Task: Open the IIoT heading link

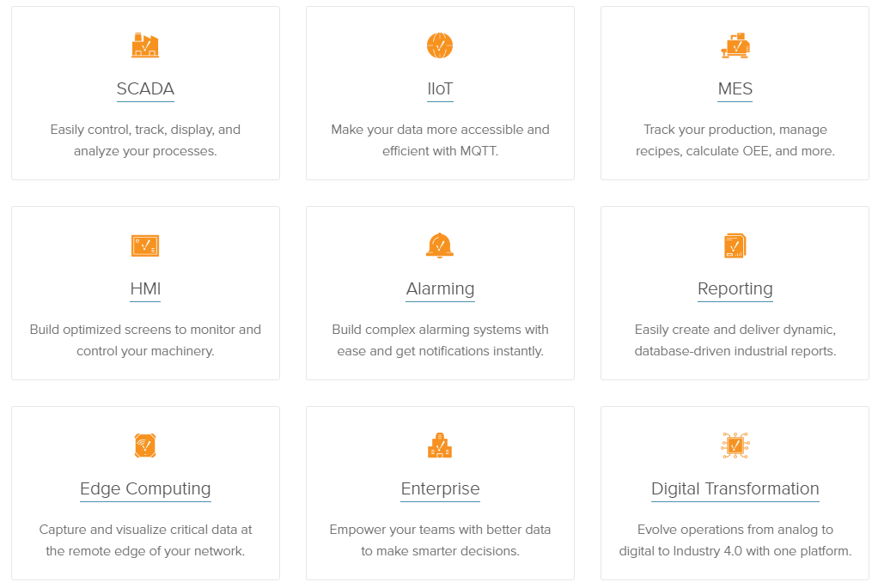Action: pyautogui.click(x=440, y=88)
